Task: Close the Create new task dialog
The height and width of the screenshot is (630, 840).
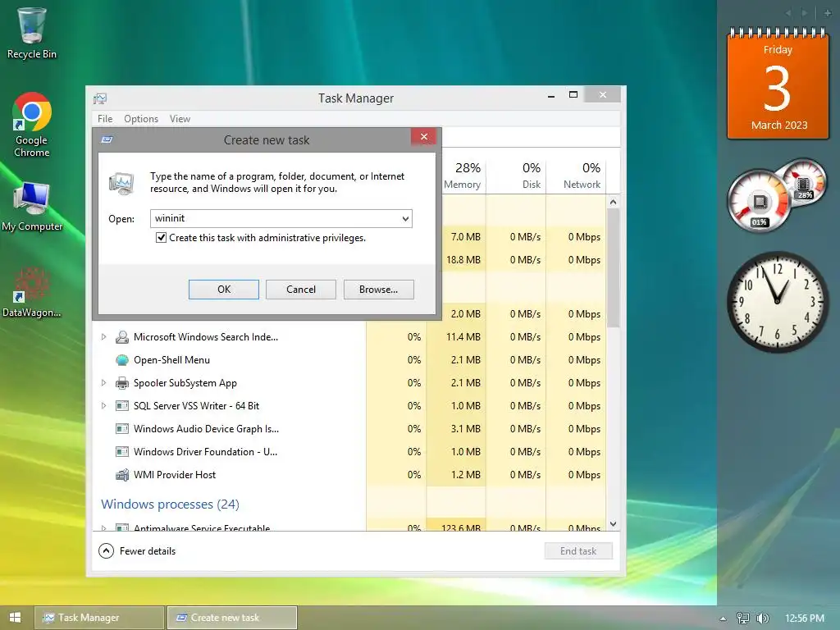Action: [424, 137]
